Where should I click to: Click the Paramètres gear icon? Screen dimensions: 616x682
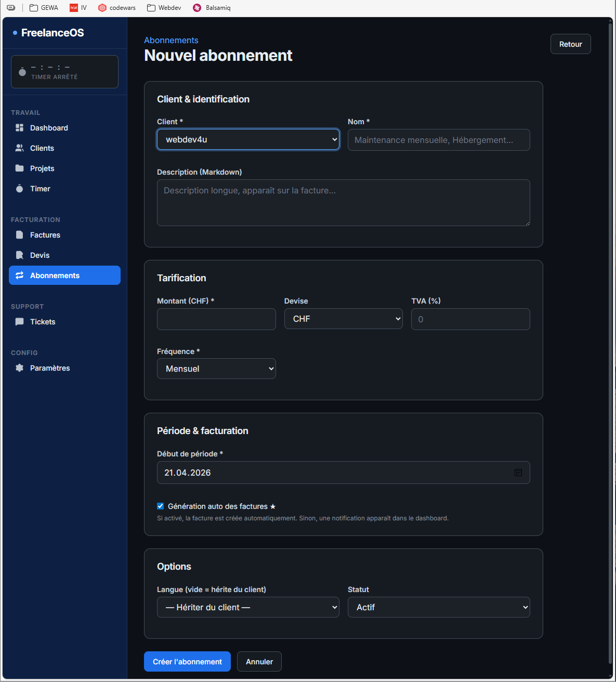(x=20, y=368)
